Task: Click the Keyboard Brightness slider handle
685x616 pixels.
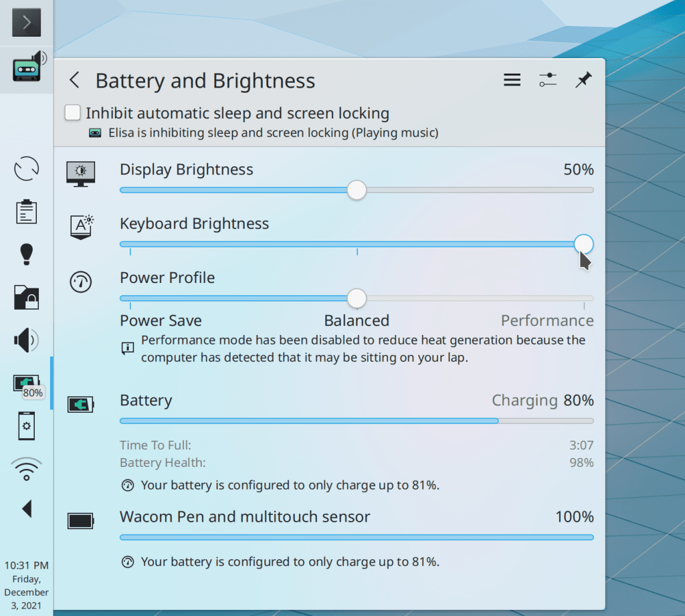Action: [x=583, y=244]
